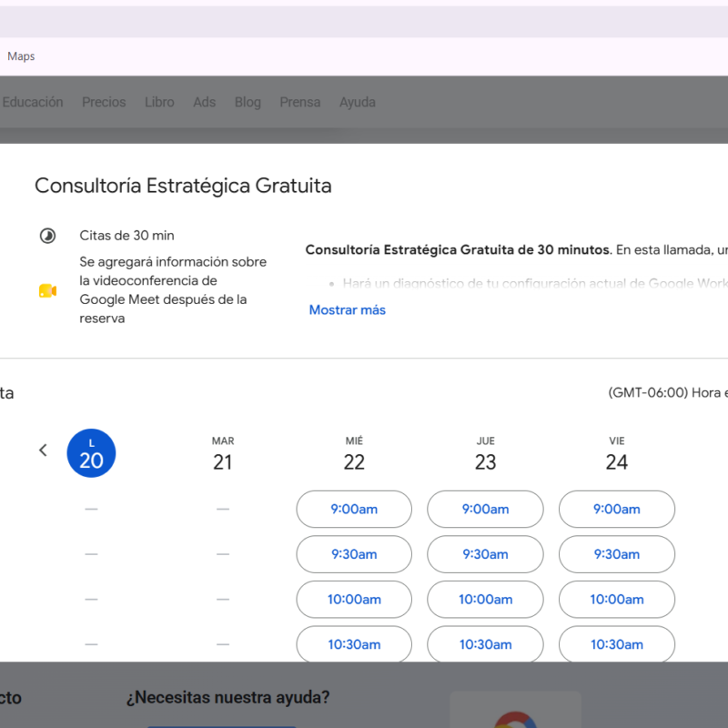Book 9:30am slot on Friday 24
The height and width of the screenshot is (728, 728).
(617, 554)
